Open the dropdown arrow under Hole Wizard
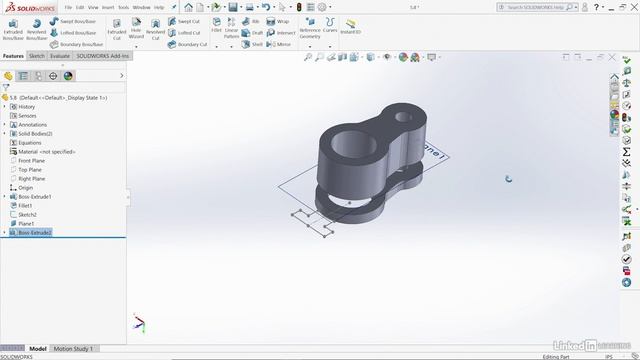640x360 pixels. (x=136, y=47)
